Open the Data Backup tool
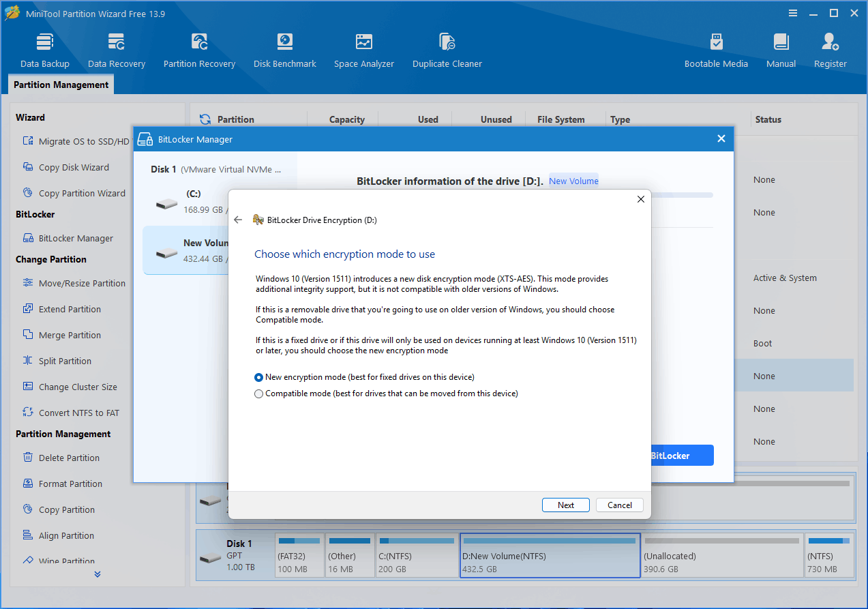This screenshot has width=868, height=609. 45,51
